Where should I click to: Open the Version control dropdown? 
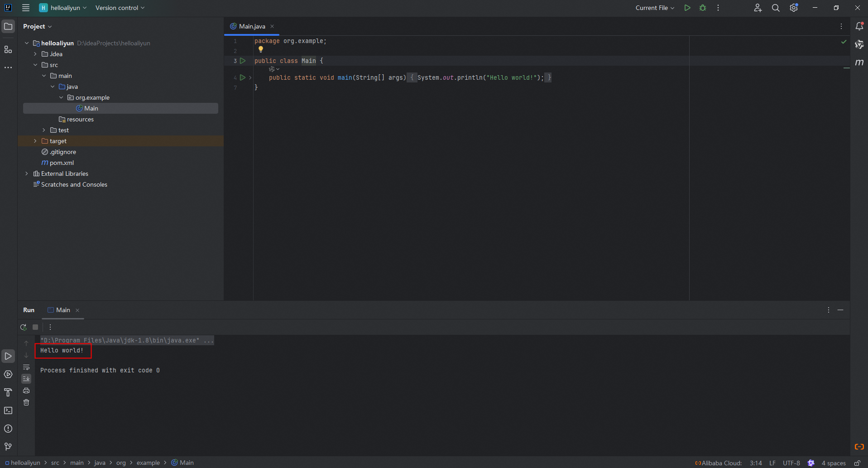click(120, 8)
